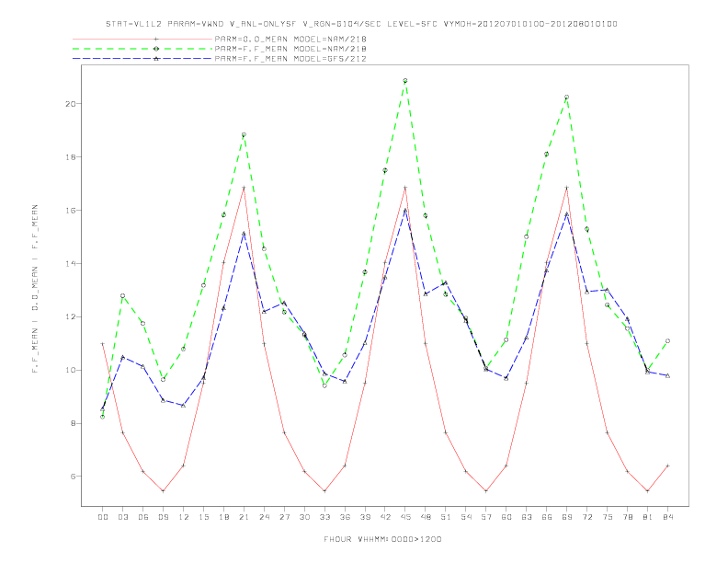
Task: Click x-axis tick label 12
Action: (184, 517)
